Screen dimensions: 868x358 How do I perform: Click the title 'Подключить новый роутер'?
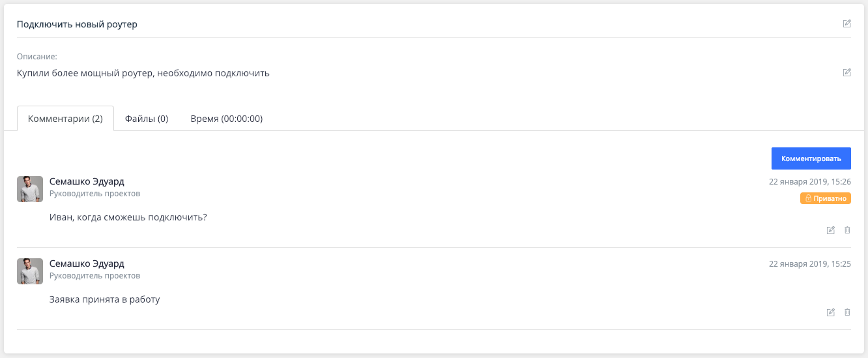77,25
